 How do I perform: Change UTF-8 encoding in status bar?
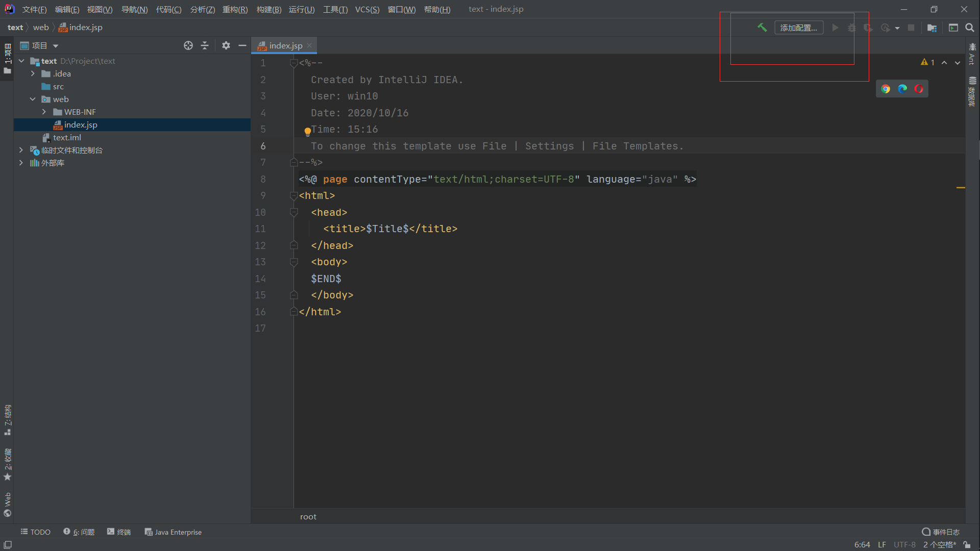click(904, 544)
